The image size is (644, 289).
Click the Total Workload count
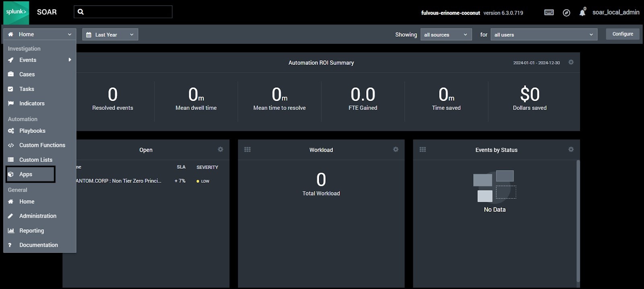321,180
